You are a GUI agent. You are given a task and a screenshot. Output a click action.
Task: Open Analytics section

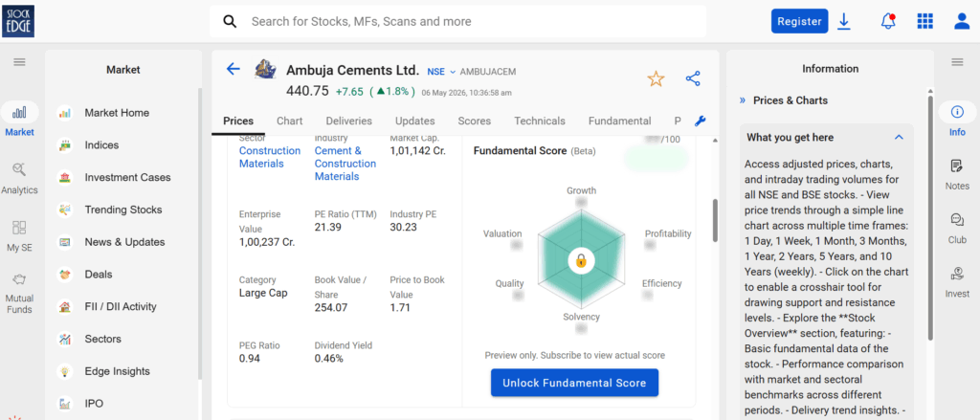click(19, 178)
